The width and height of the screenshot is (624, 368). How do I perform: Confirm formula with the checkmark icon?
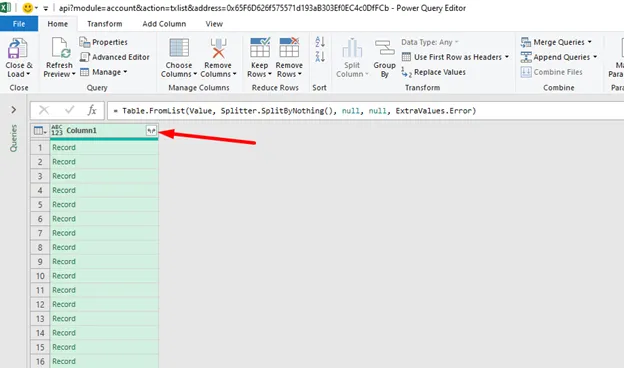69,110
